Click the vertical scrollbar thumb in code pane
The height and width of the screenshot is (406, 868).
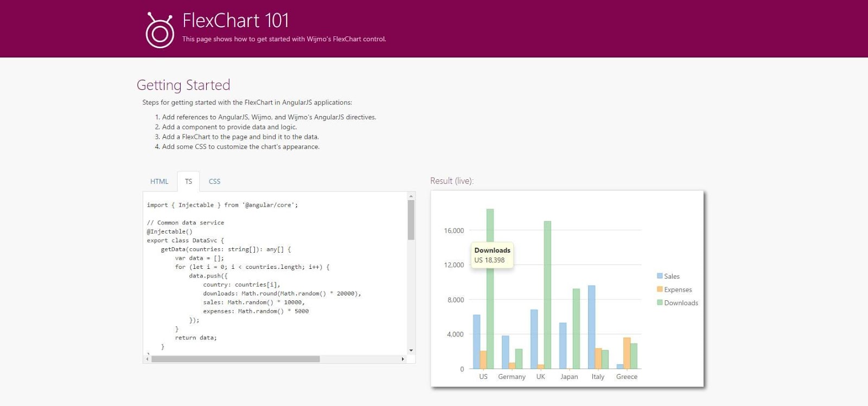411,220
